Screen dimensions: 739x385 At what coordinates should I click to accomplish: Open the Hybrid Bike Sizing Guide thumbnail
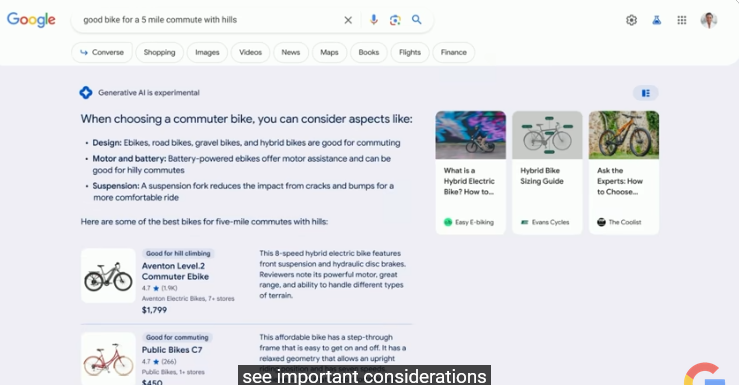[x=547, y=135]
